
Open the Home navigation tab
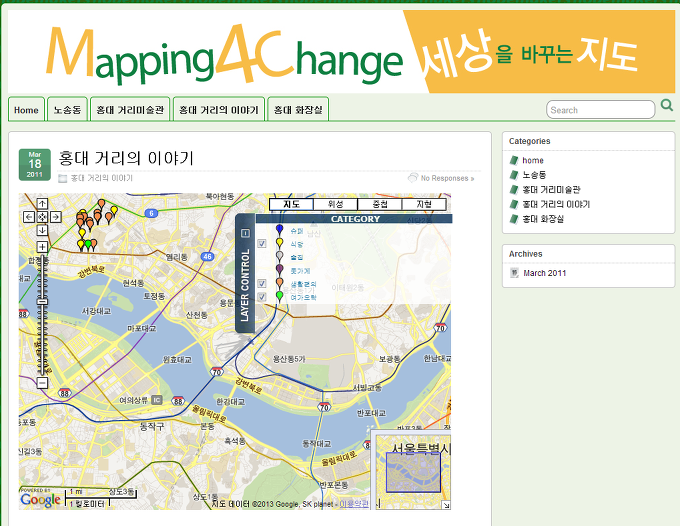26,110
